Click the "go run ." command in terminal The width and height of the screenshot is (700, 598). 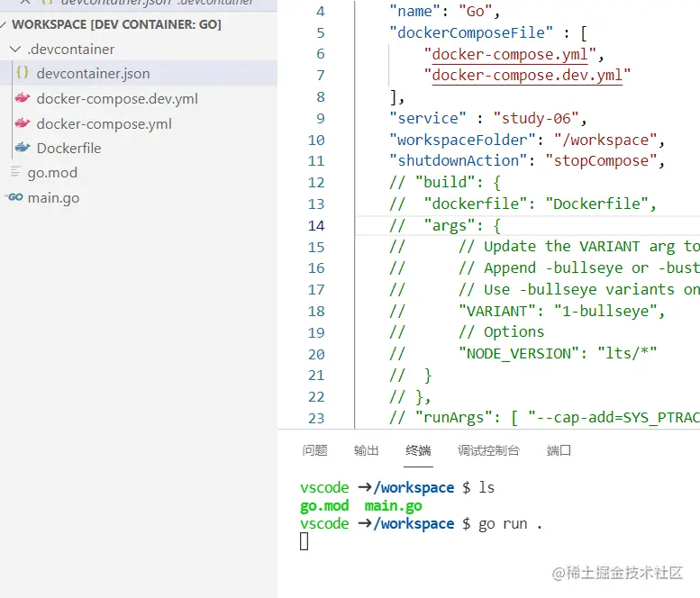pos(510,523)
